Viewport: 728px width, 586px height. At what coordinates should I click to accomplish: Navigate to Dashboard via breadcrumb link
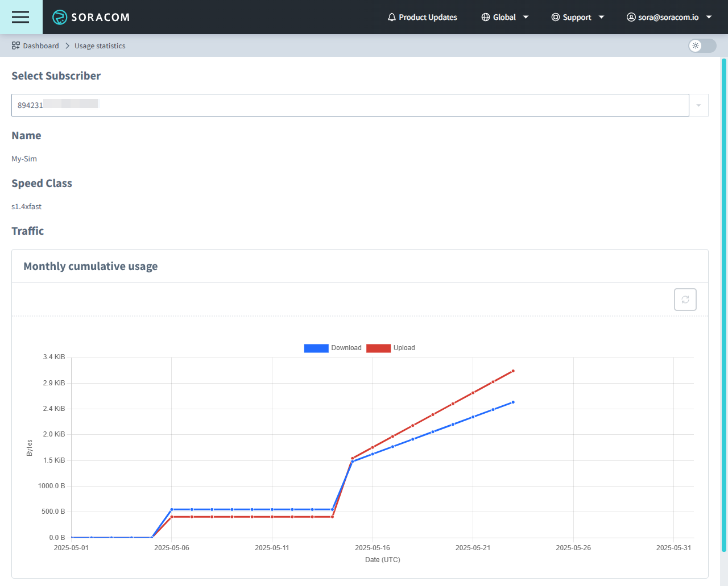(41, 45)
